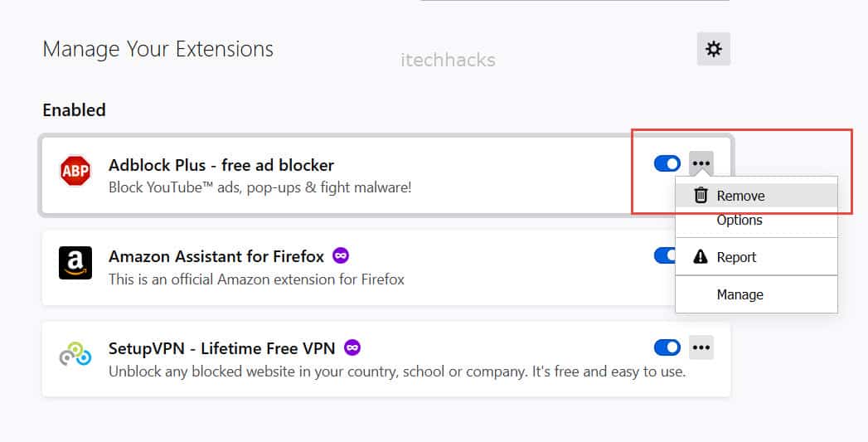Open the extensions gear settings menu
Viewport: 868px width, 442px height.
(713, 50)
